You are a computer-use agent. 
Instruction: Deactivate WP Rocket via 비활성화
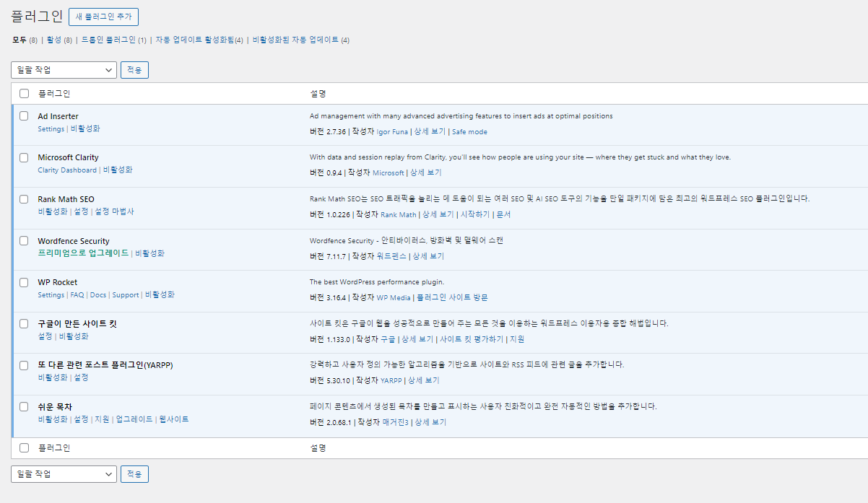click(x=160, y=294)
